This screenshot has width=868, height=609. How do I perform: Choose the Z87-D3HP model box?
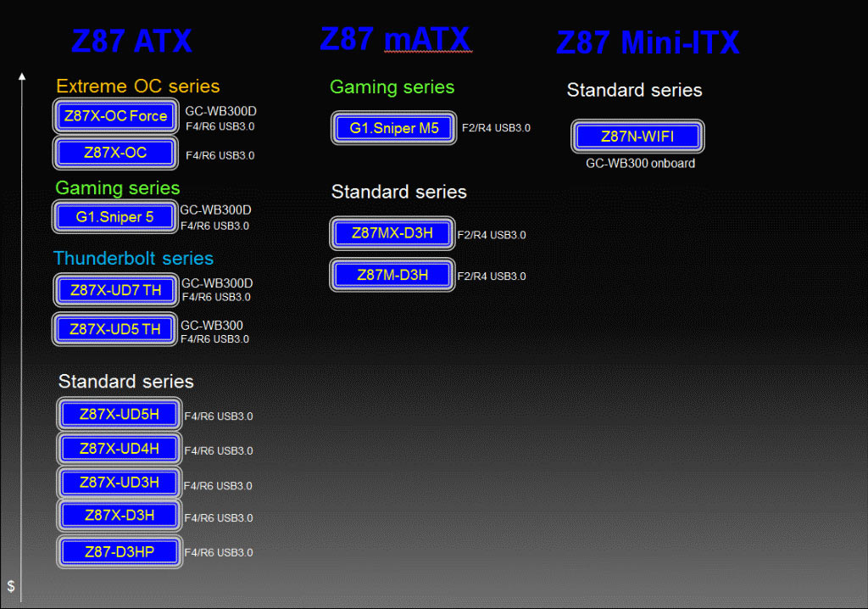[120, 552]
